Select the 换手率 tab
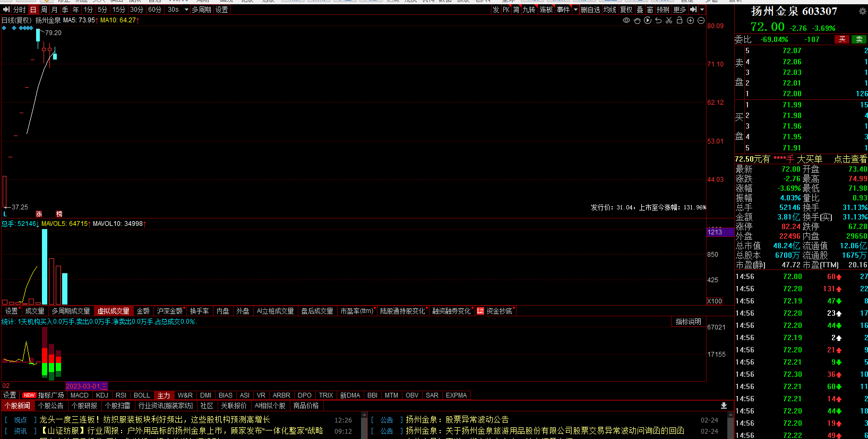The height and width of the screenshot is (439, 868). [x=200, y=311]
